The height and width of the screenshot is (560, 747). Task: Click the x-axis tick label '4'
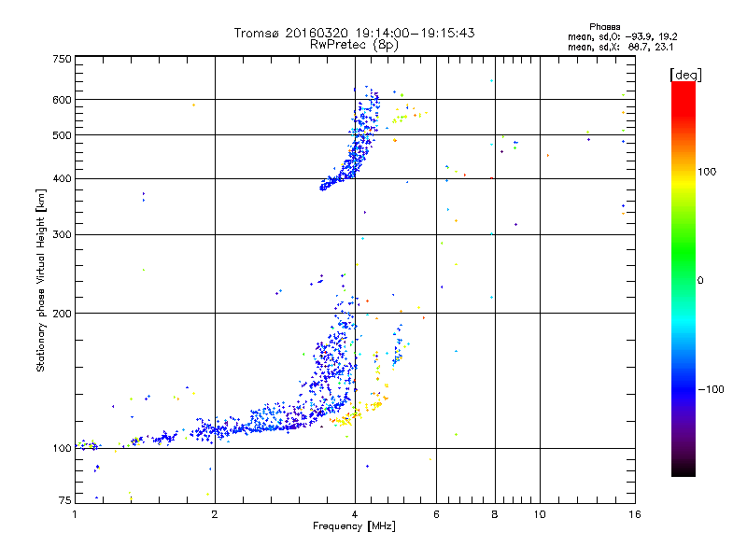coord(355,514)
